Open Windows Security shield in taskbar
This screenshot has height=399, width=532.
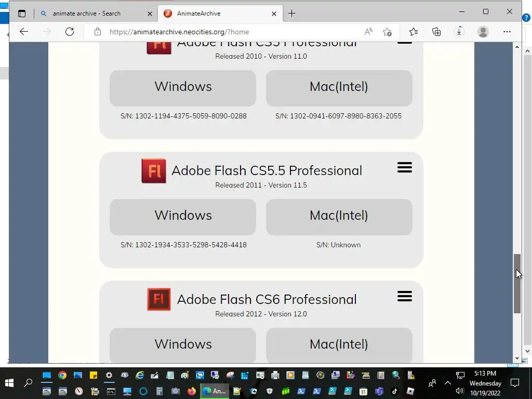tap(270, 391)
